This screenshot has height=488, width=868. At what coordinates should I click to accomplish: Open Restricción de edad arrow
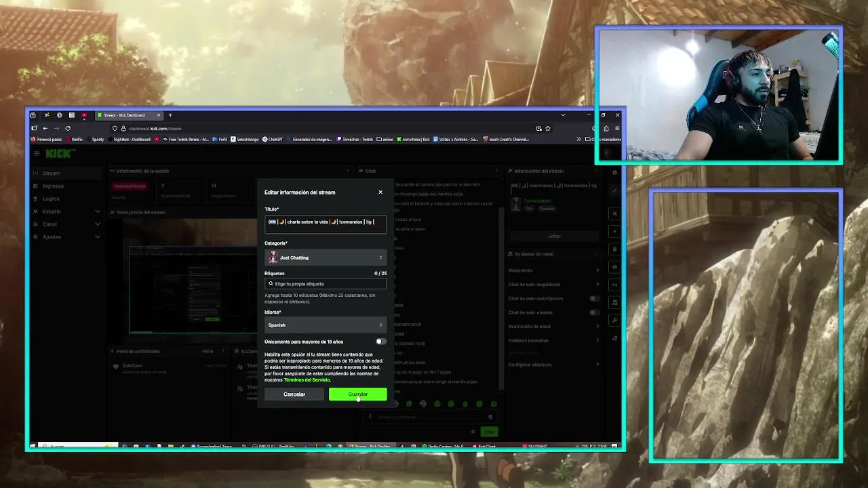tap(597, 326)
